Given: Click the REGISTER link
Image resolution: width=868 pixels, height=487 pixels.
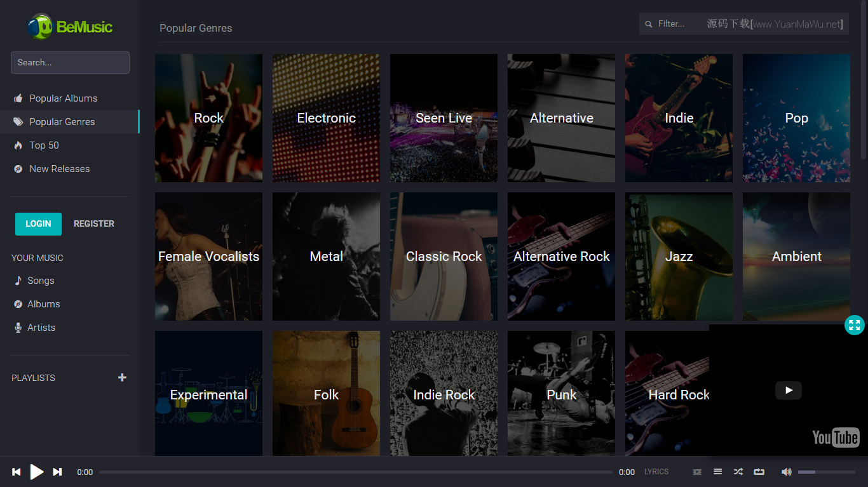Looking at the screenshot, I should 94,224.
